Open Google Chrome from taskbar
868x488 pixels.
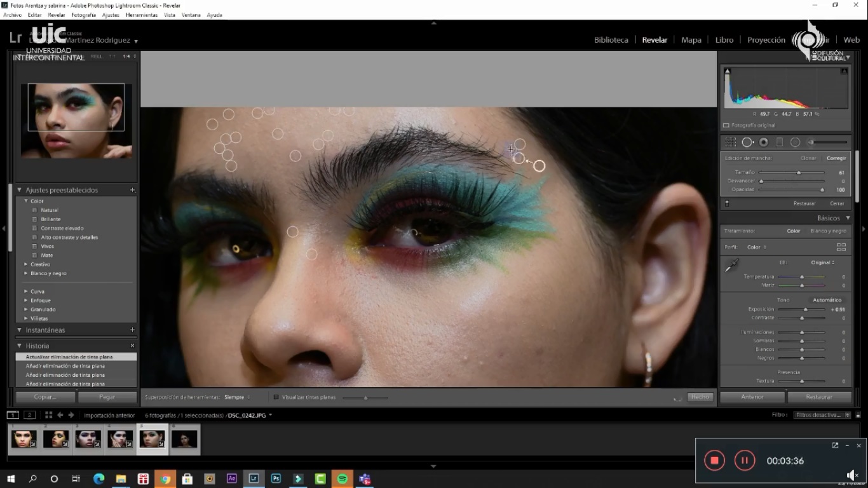coord(165,478)
